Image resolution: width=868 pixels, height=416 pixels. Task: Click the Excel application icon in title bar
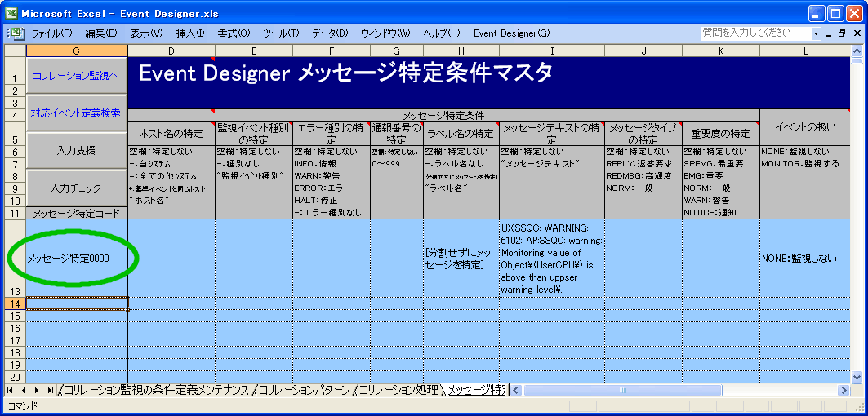point(11,12)
